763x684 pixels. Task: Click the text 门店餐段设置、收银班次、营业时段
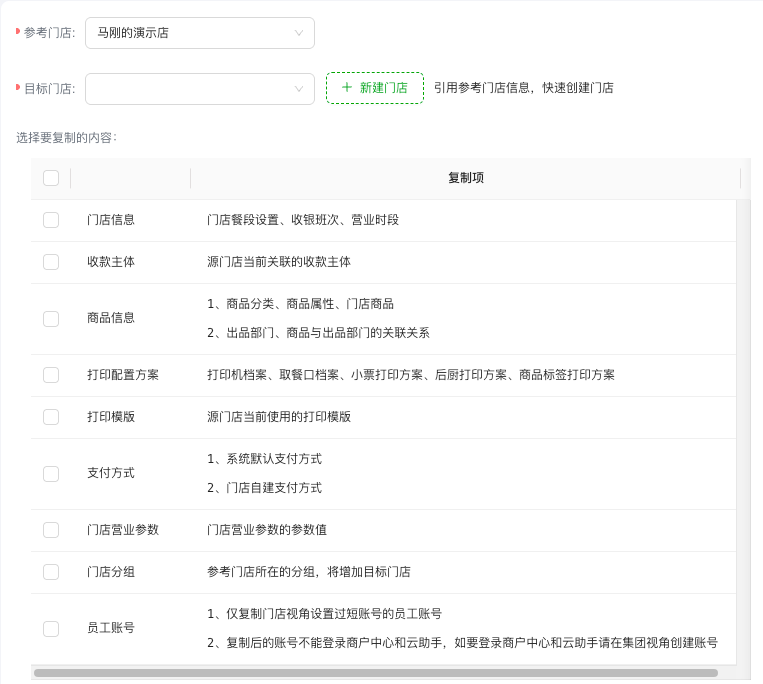coord(303,220)
